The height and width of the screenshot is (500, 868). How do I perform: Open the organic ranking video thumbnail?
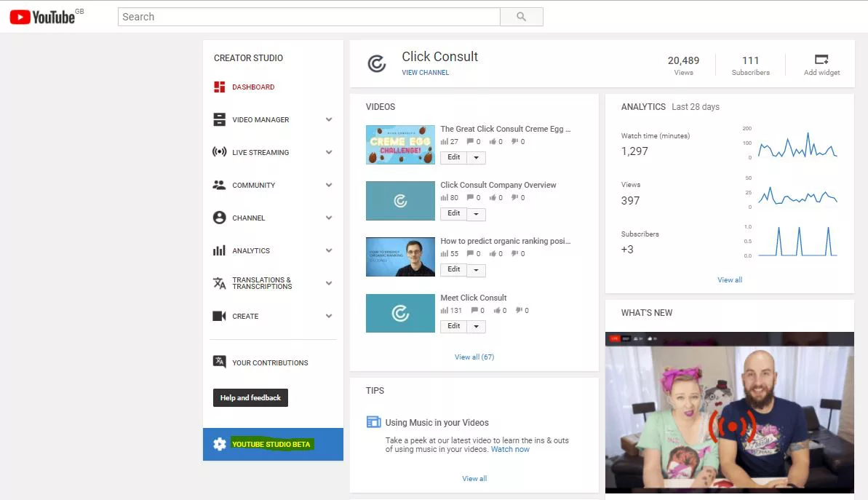400,257
